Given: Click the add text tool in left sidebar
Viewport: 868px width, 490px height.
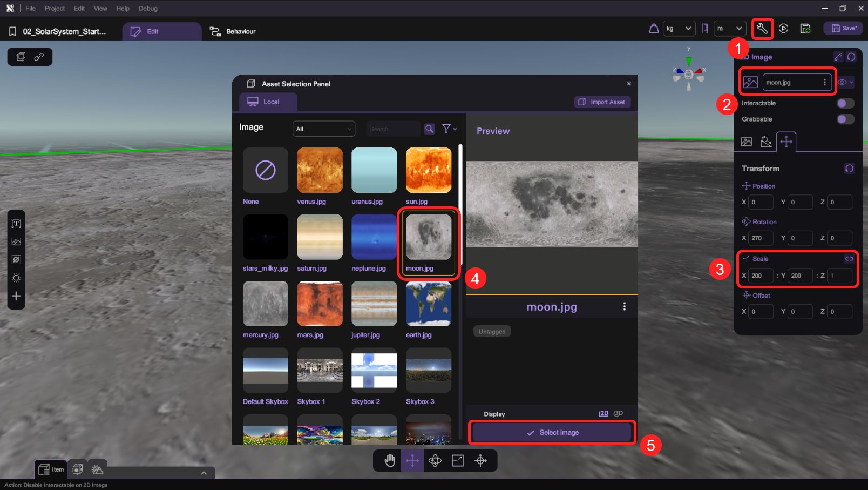Looking at the screenshot, I should [16, 223].
